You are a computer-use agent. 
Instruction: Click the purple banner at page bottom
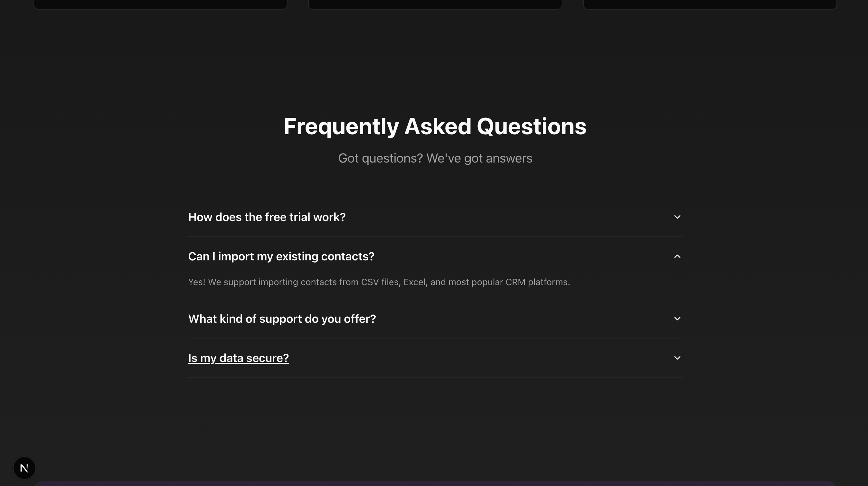point(435,484)
